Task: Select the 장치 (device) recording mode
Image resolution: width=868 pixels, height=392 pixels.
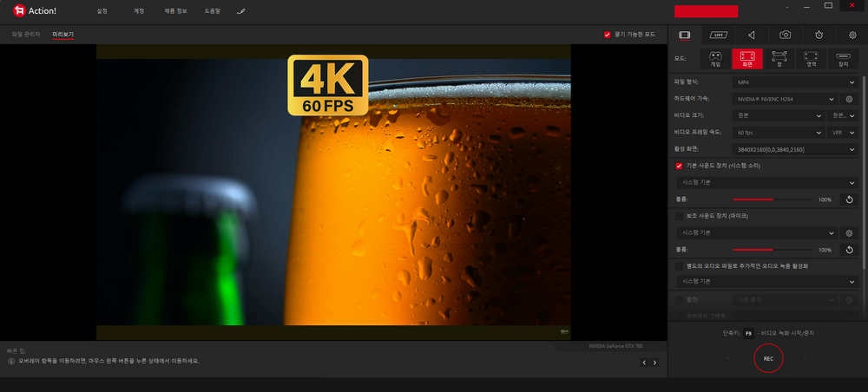Action: coord(843,58)
